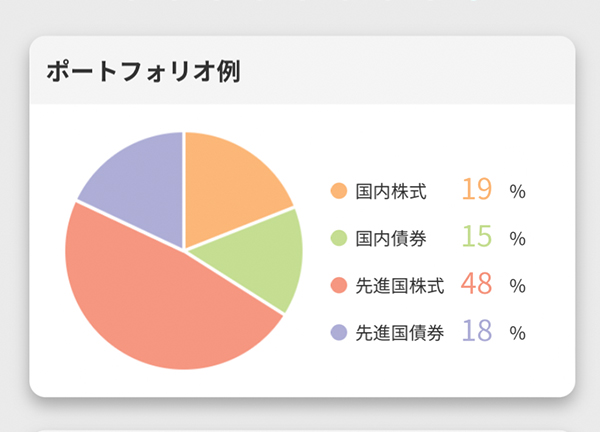Click the 48 percent value
The height and width of the screenshot is (432, 600).
476,284
